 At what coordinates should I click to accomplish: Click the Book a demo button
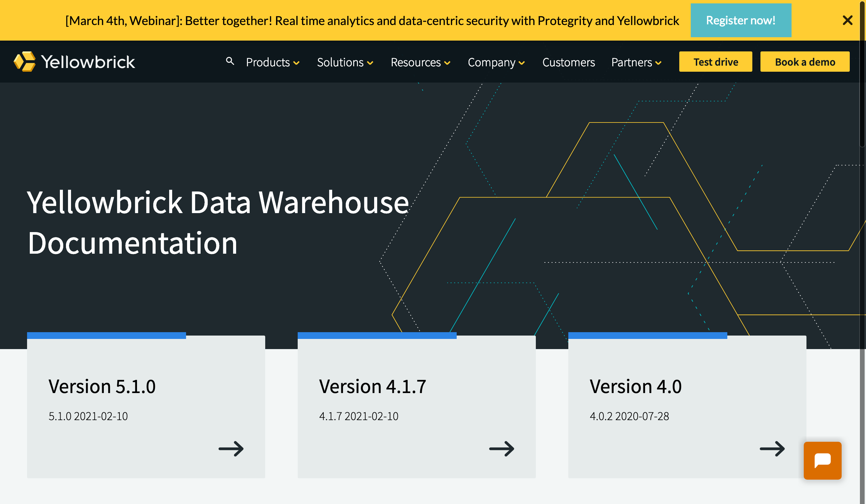[x=805, y=62]
